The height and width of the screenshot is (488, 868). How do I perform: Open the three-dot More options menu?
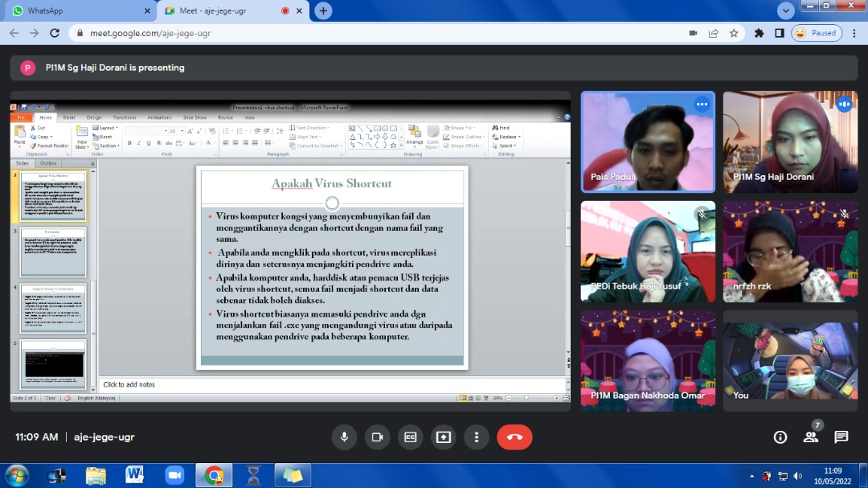tap(477, 437)
